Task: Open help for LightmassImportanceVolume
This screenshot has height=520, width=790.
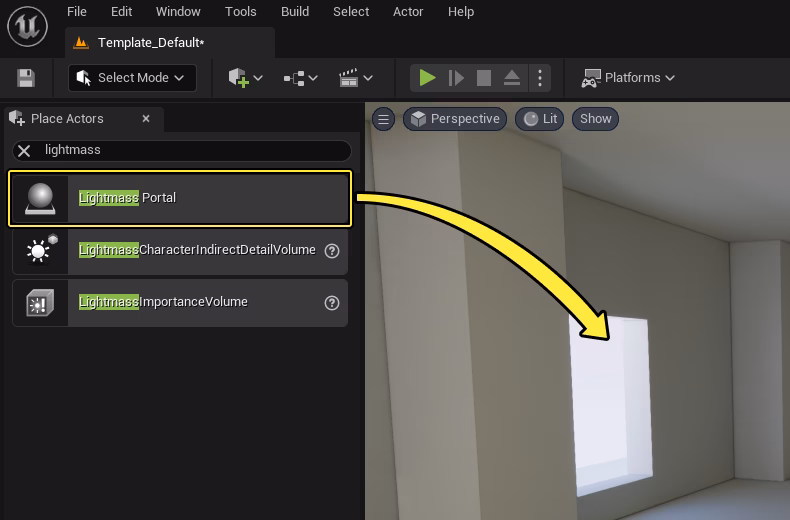Action: [x=332, y=303]
